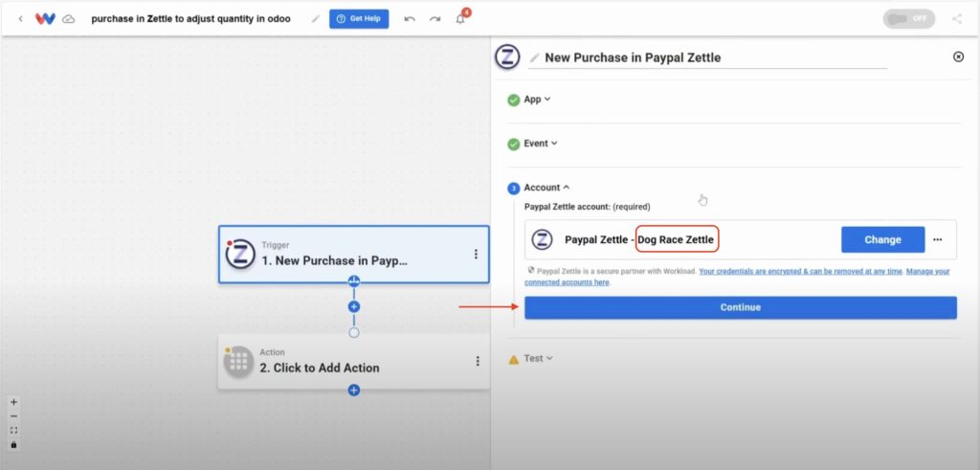Click the share icon at top right

pos(957,19)
